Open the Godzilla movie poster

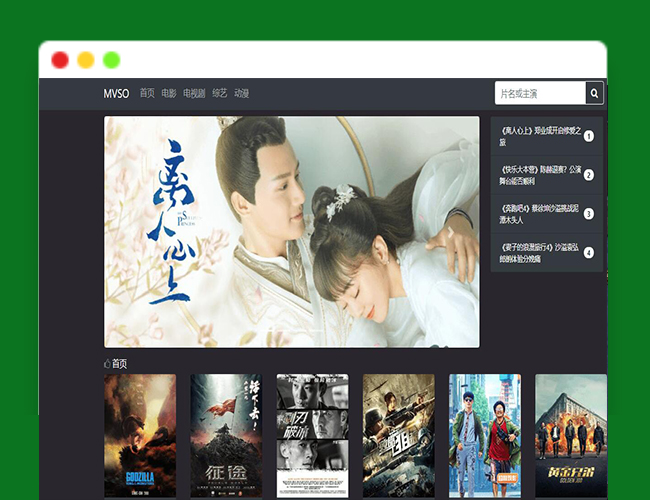click(140, 435)
